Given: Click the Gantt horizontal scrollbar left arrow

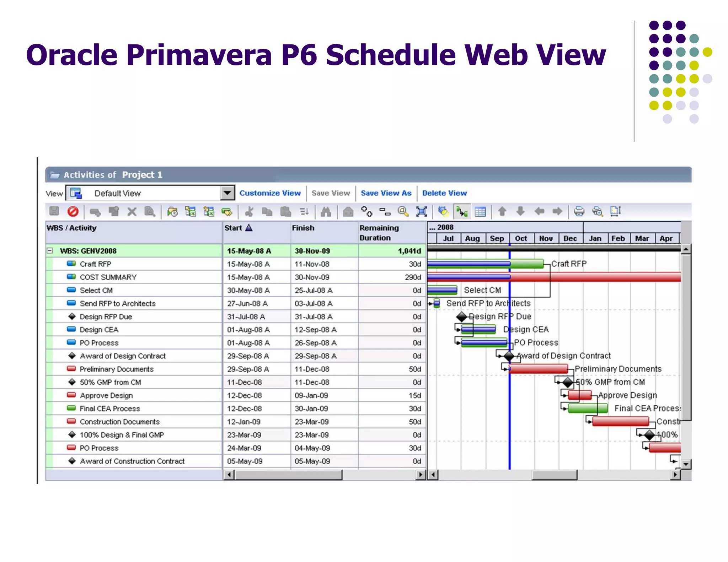Looking at the screenshot, I should [x=433, y=475].
